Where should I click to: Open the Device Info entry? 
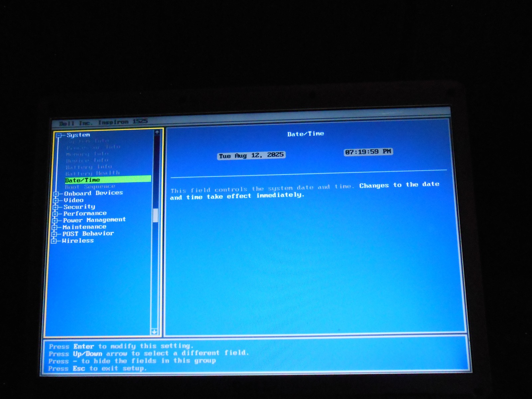(87, 160)
